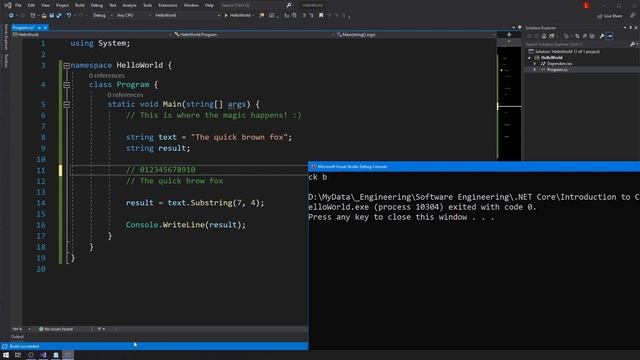This screenshot has width=640, height=360.
Task: Click the editor vertical scrollbar map
Action: (x=509, y=102)
